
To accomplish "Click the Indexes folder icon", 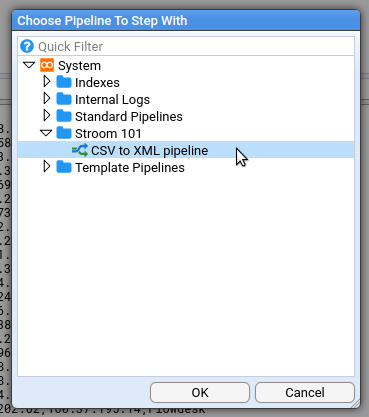I will click(64, 82).
